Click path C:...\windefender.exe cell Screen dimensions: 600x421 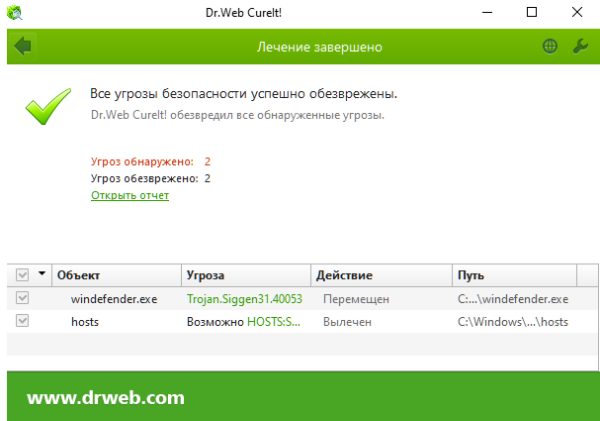[x=513, y=299]
